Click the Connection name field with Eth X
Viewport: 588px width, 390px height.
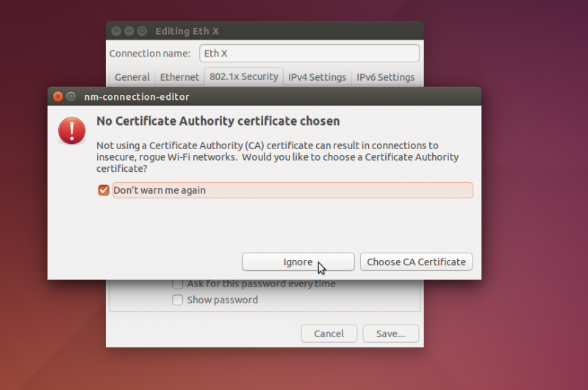pyautogui.click(x=309, y=53)
